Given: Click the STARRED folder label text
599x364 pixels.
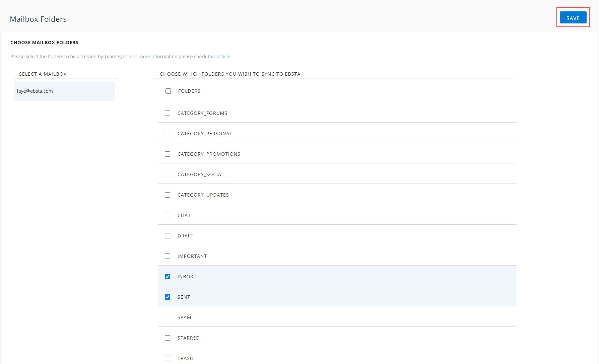Looking at the screenshot, I should (188, 338).
